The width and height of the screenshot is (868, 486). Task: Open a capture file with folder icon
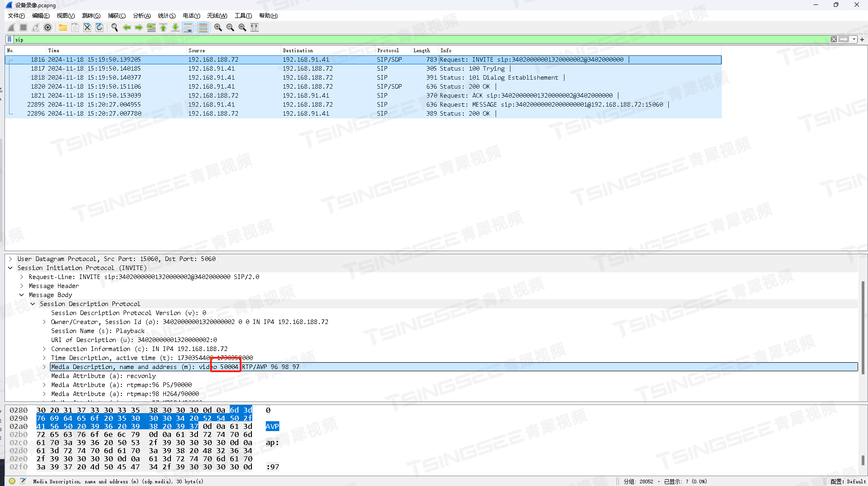click(x=63, y=27)
